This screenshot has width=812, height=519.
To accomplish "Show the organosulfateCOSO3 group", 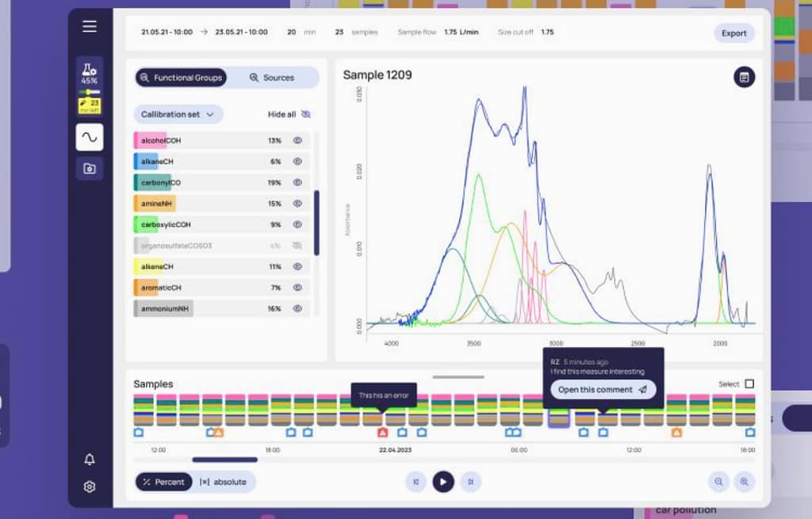I will [298, 246].
